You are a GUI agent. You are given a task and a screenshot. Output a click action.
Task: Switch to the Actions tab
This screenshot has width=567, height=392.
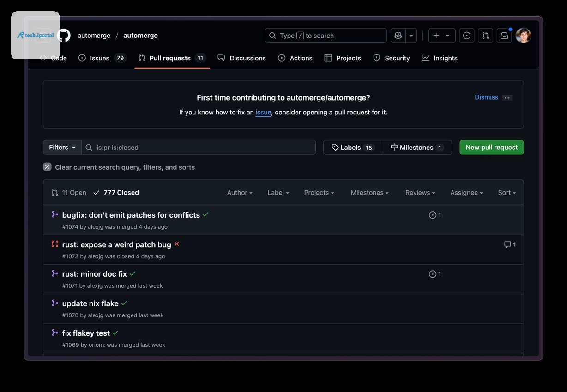[295, 58]
